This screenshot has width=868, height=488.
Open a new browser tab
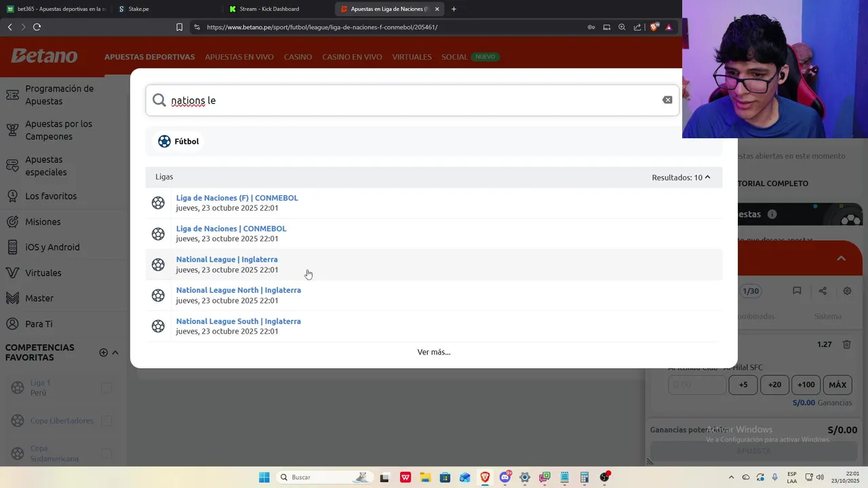(x=454, y=9)
